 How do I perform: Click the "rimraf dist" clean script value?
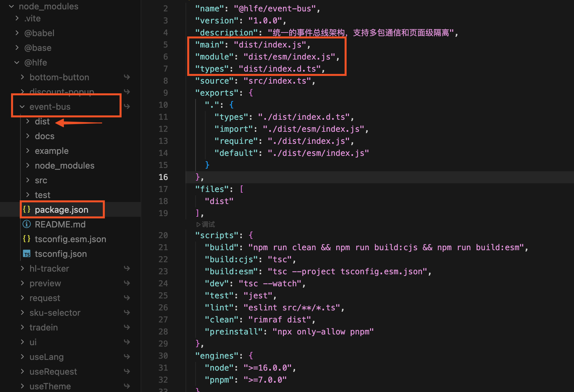click(280, 319)
